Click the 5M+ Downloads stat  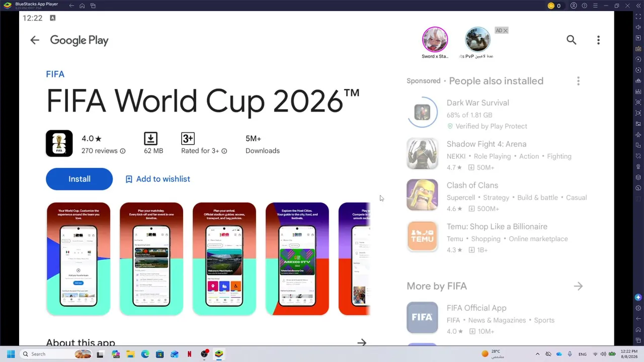coord(262,144)
